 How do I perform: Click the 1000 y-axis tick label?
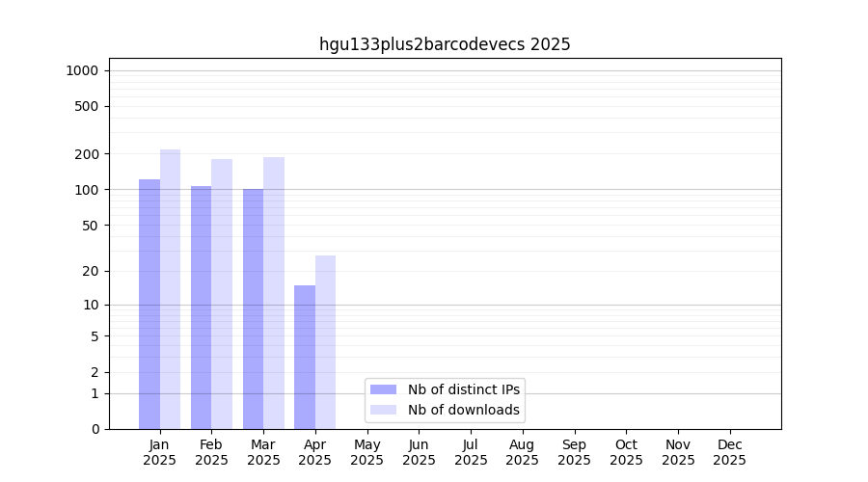click(82, 70)
